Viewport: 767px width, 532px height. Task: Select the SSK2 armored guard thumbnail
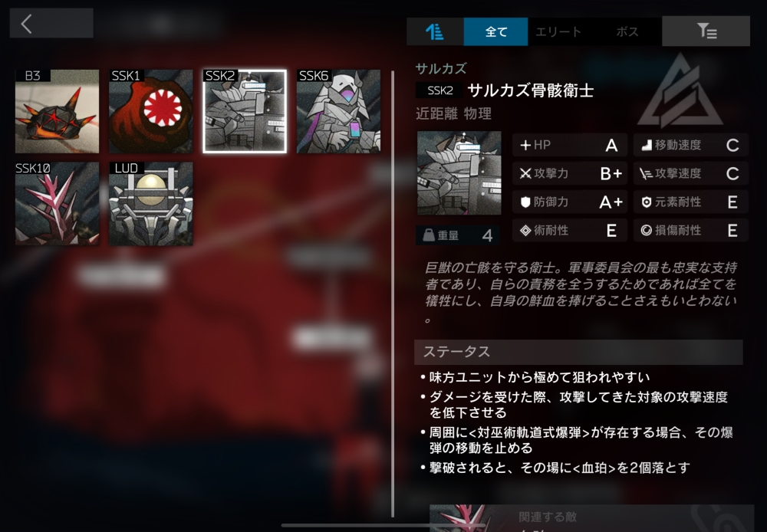pyautogui.click(x=245, y=111)
